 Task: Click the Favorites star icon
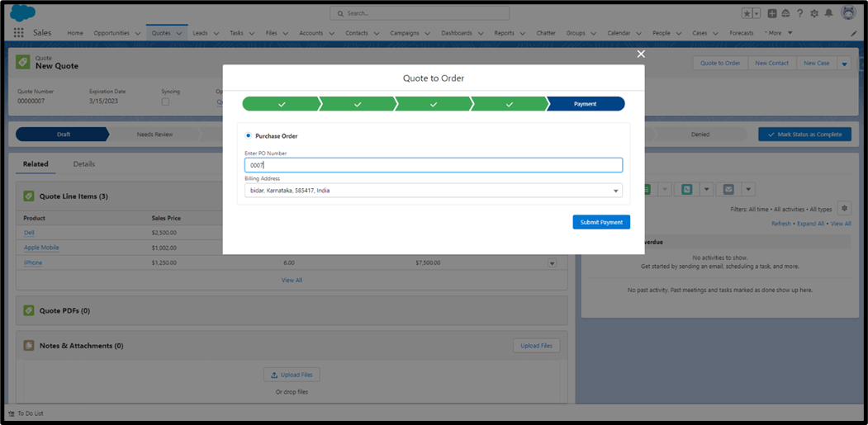click(747, 13)
